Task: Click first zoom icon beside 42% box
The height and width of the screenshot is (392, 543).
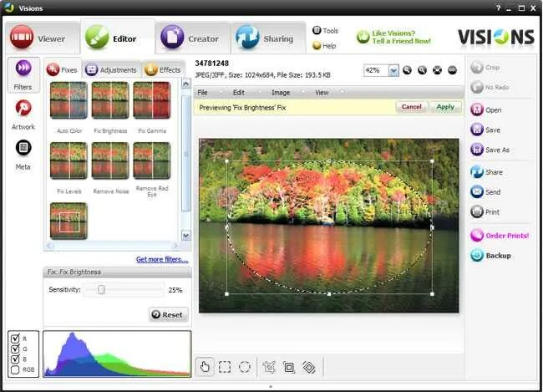Action: (408, 70)
